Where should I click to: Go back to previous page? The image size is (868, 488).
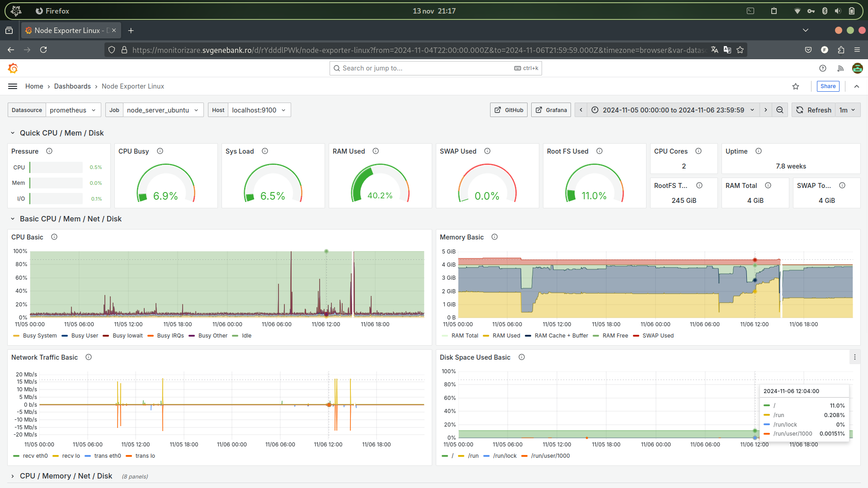coord(11,50)
